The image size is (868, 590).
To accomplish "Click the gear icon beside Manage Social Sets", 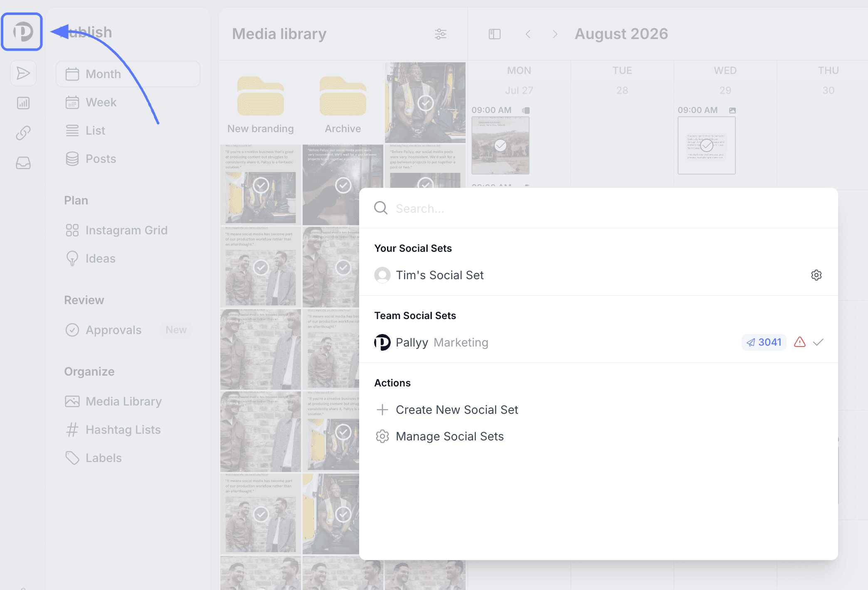I will pyautogui.click(x=382, y=436).
